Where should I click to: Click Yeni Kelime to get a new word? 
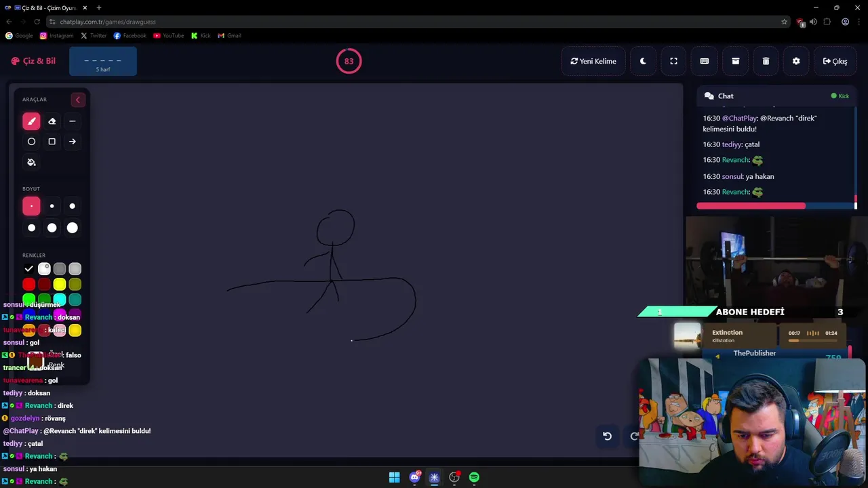(x=593, y=61)
